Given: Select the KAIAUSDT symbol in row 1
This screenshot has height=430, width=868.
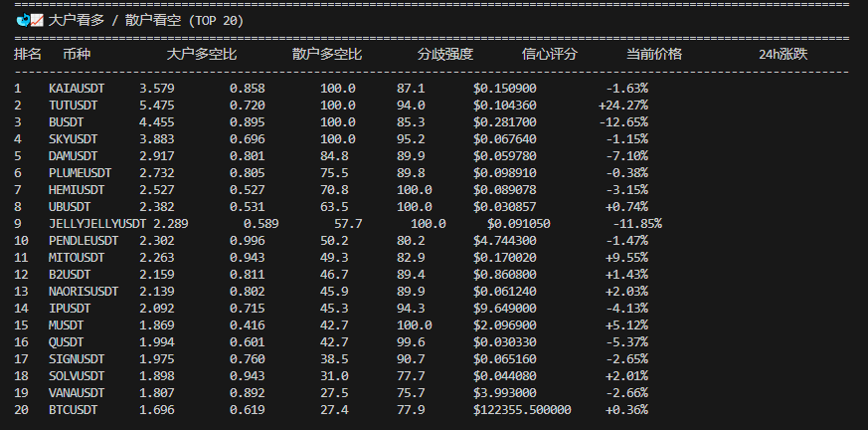Looking at the screenshot, I should coord(77,89).
